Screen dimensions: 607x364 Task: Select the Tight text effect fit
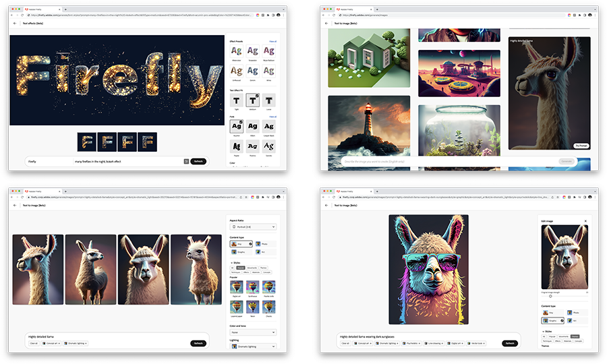[x=237, y=100]
